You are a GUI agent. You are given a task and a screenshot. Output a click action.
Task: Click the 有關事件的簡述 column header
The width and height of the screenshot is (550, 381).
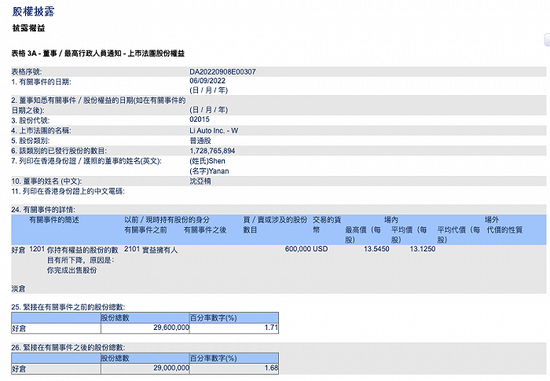pyautogui.click(x=54, y=220)
